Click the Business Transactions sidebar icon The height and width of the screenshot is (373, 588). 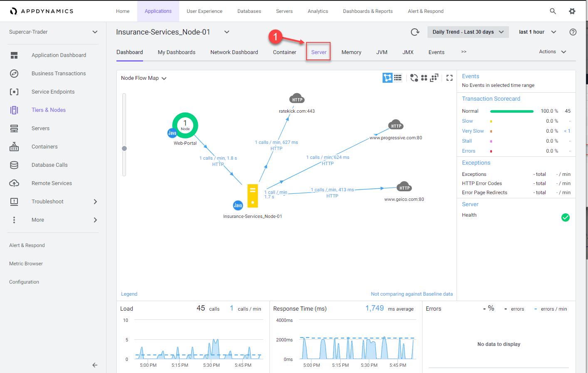14,74
